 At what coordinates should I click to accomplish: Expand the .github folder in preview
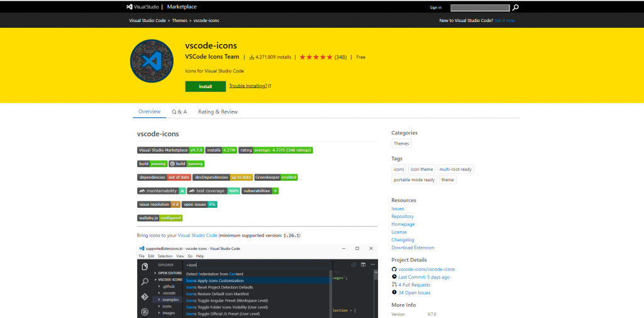pos(166,286)
